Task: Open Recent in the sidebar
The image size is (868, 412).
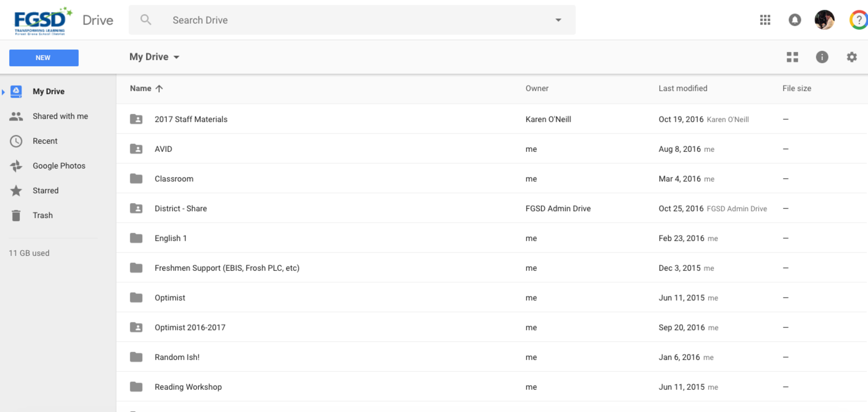Action: (45, 141)
